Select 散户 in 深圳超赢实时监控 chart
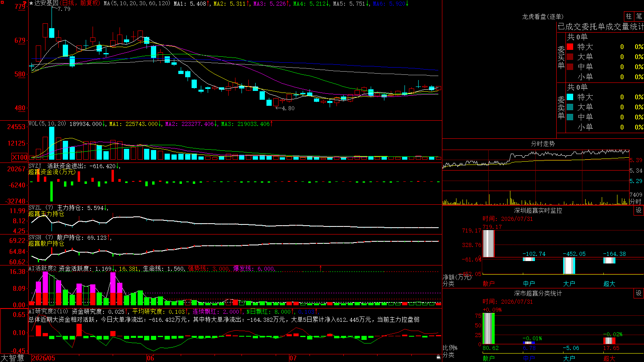This screenshot has width=644, height=362. pos(489,284)
